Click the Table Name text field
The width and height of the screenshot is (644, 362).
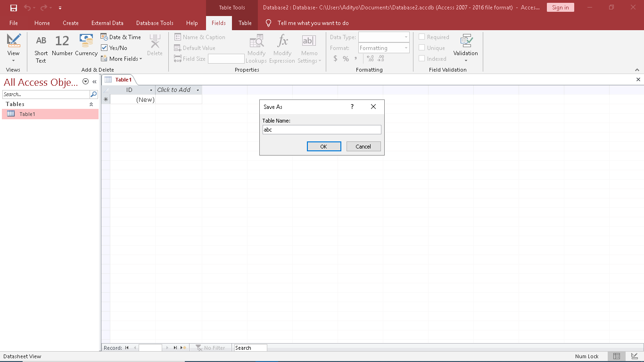click(322, 130)
